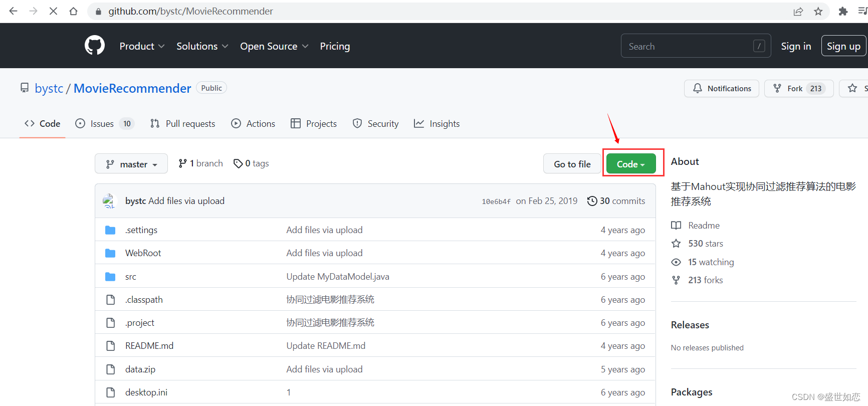Focus the GitHub Search field

[696, 46]
